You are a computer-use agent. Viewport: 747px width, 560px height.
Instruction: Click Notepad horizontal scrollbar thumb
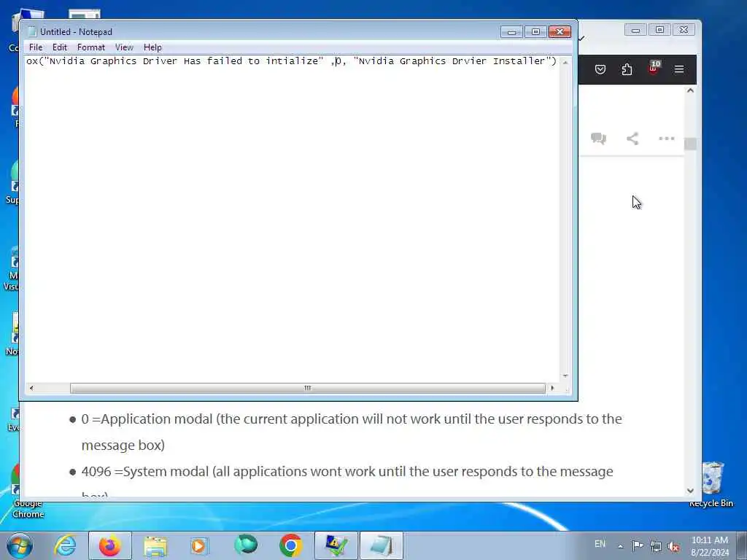click(x=308, y=388)
